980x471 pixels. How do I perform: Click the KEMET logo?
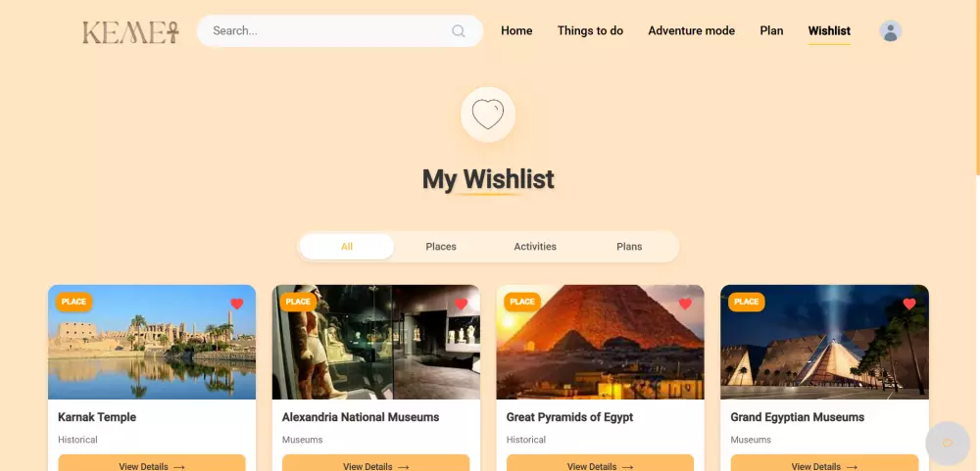(x=130, y=32)
